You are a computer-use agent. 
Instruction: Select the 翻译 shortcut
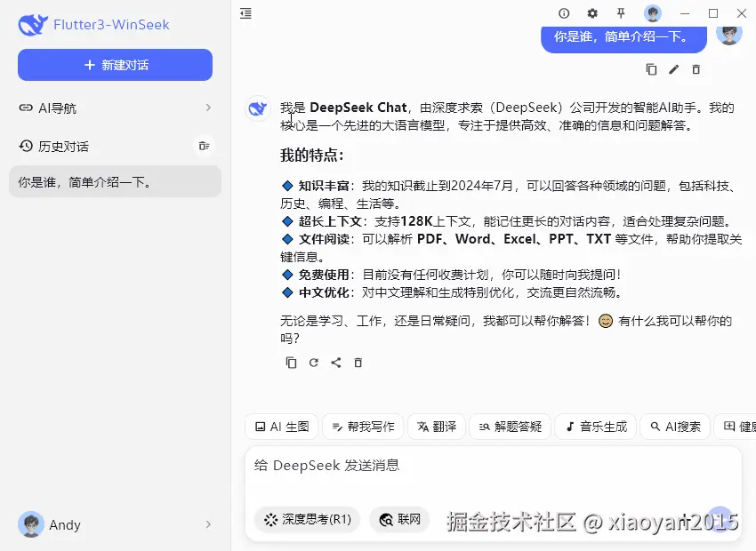click(437, 427)
